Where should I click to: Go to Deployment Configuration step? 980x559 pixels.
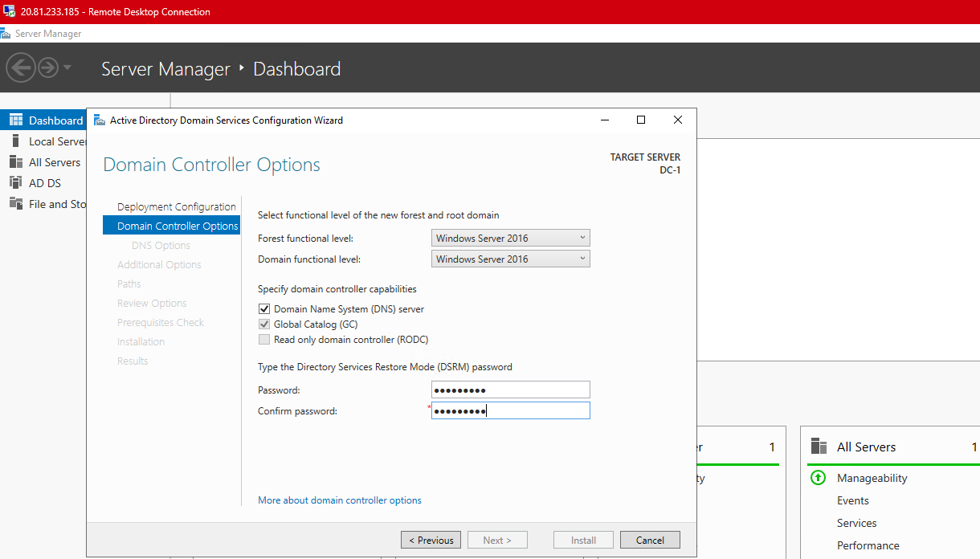(x=177, y=206)
